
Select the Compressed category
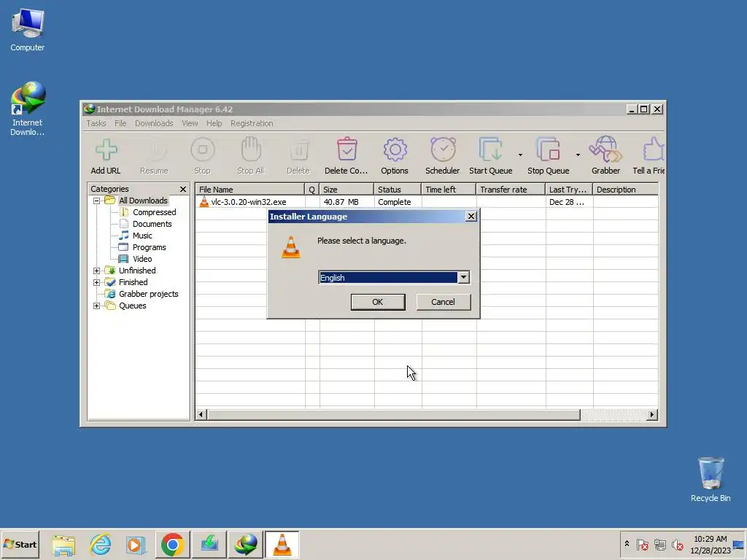pos(155,212)
